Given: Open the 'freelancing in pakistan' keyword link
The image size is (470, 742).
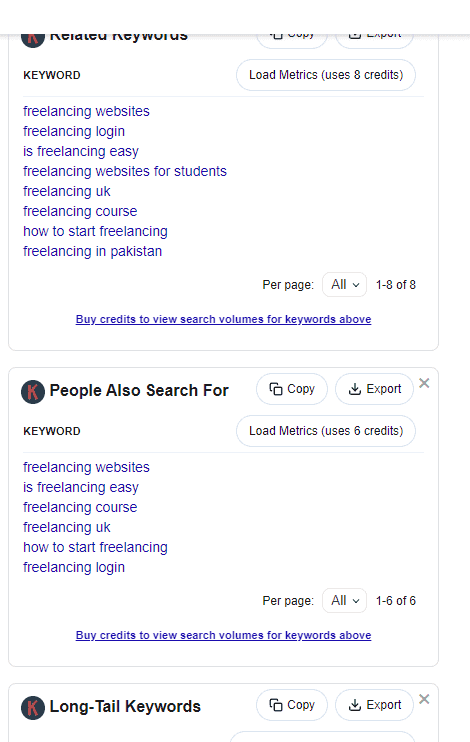Looking at the screenshot, I should pos(93,251).
